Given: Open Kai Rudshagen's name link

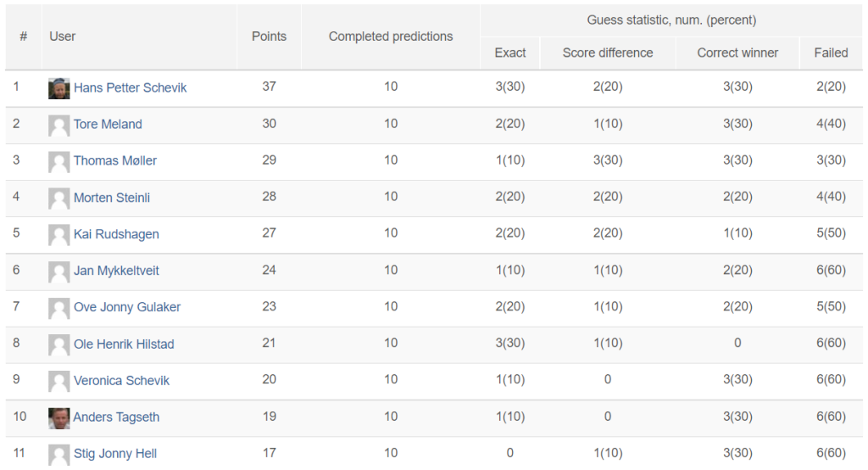Looking at the screenshot, I should click(116, 234).
